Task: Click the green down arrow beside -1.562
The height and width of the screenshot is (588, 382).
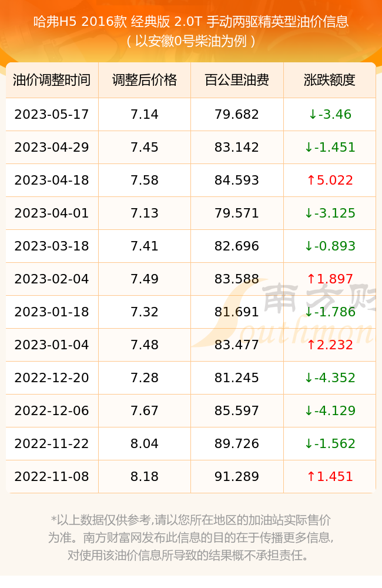Action: tap(309, 443)
